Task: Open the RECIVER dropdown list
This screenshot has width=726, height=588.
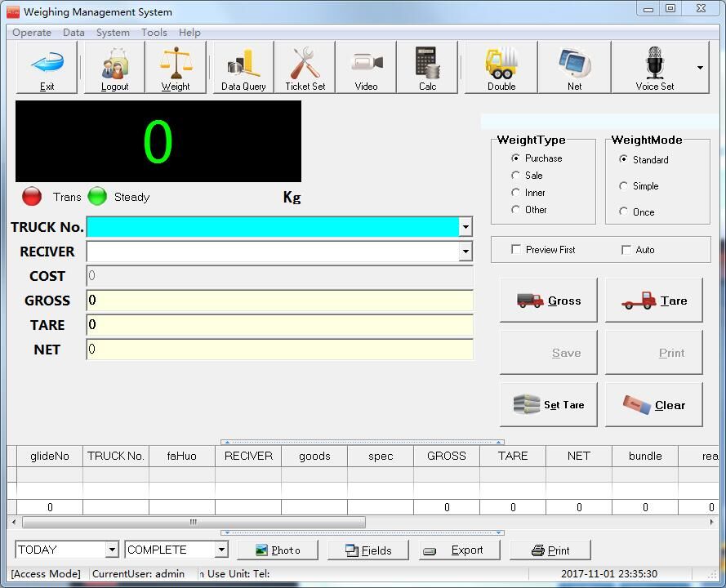Action: 465,252
